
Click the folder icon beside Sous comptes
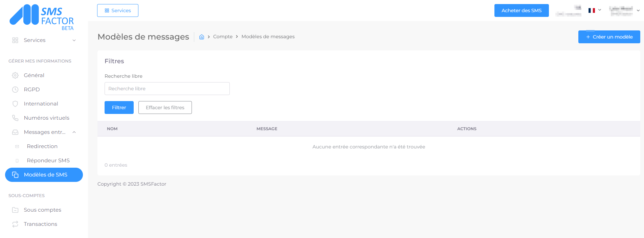(x=15, y=210)
